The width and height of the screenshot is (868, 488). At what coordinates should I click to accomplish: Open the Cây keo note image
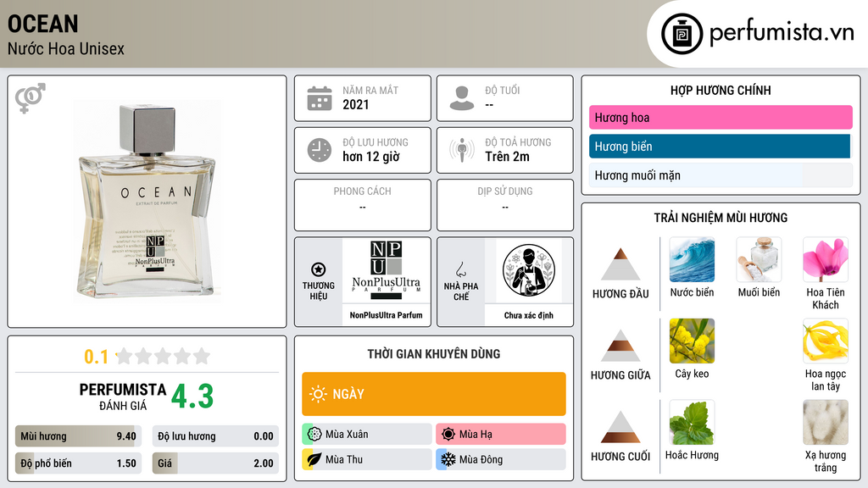click(x=692, y=341)
